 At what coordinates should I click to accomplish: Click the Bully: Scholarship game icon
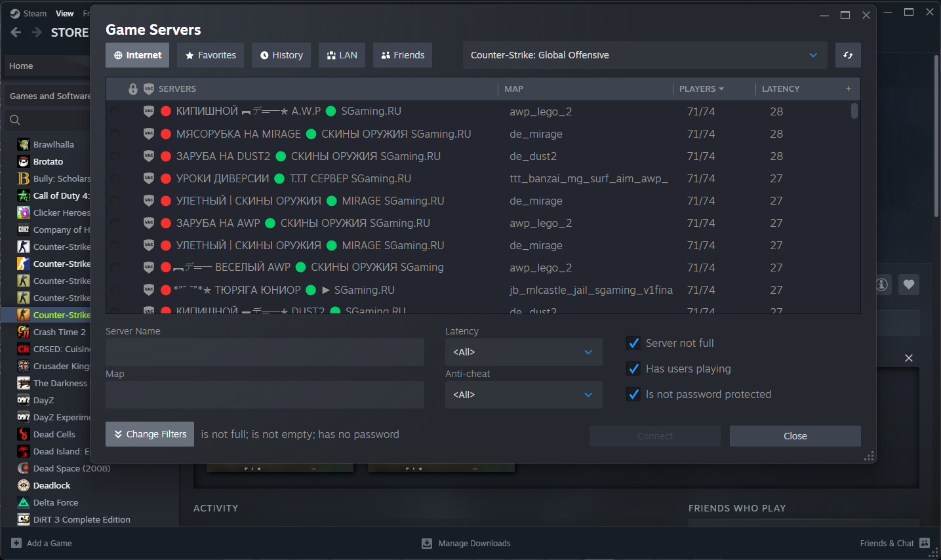click(x=24, y=178)
